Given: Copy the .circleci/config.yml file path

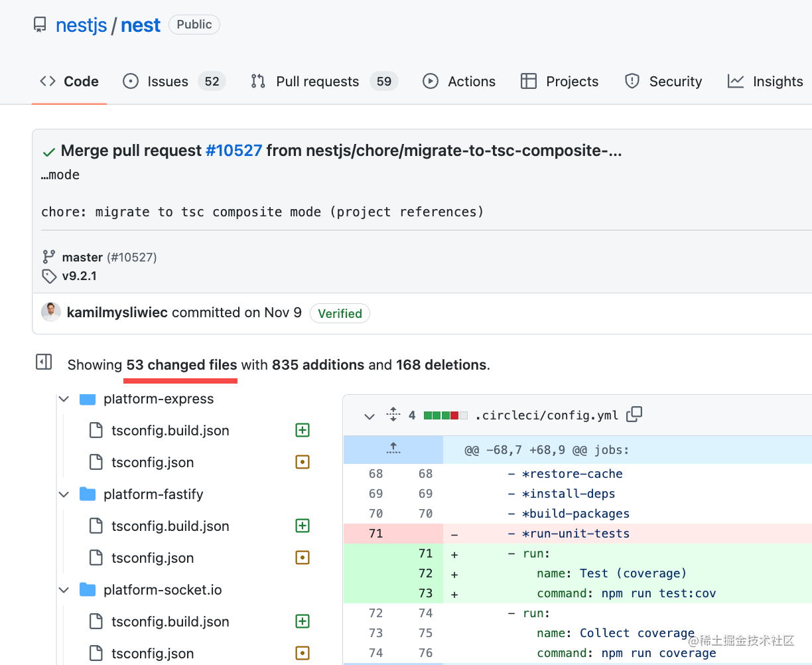Looking at the screenshot, I should coord(634,414).
